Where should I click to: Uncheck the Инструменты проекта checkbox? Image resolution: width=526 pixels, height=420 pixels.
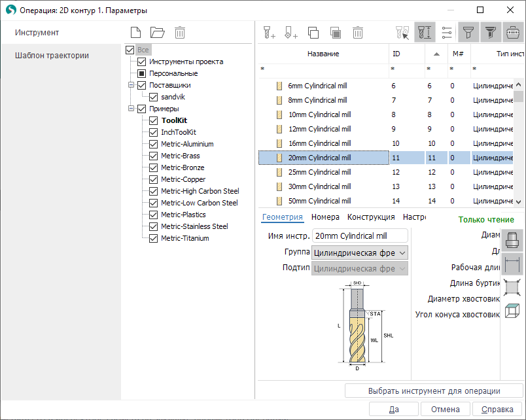click(x=141, y=61)
